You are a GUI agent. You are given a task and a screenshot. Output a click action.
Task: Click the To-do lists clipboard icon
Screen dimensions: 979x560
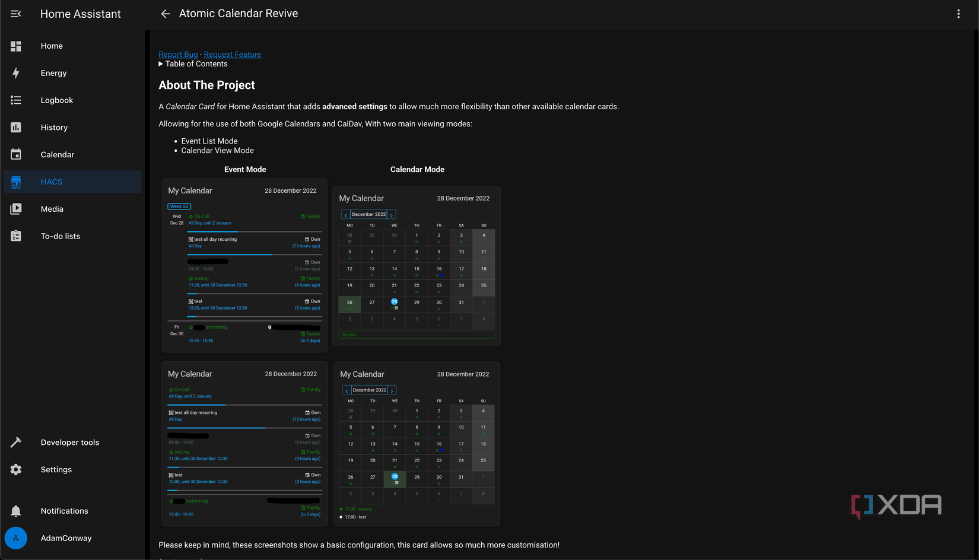(16, 236)
